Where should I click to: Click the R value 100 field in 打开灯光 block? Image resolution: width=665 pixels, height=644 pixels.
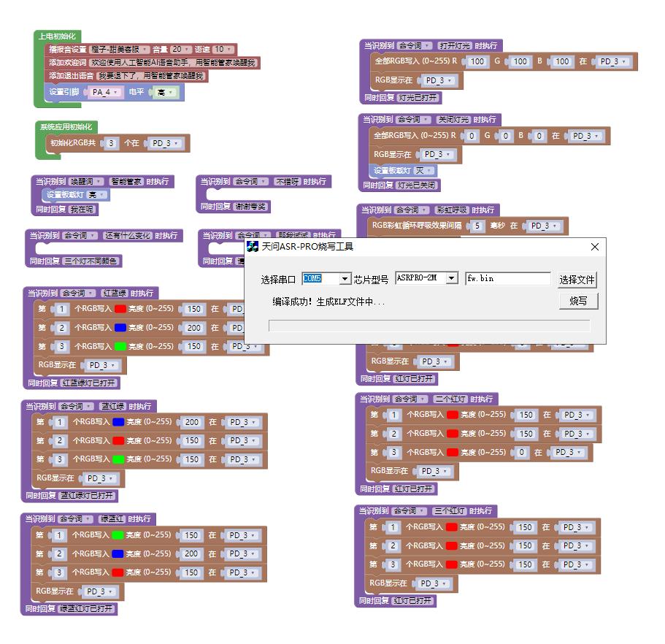click(x=477, y=61)
